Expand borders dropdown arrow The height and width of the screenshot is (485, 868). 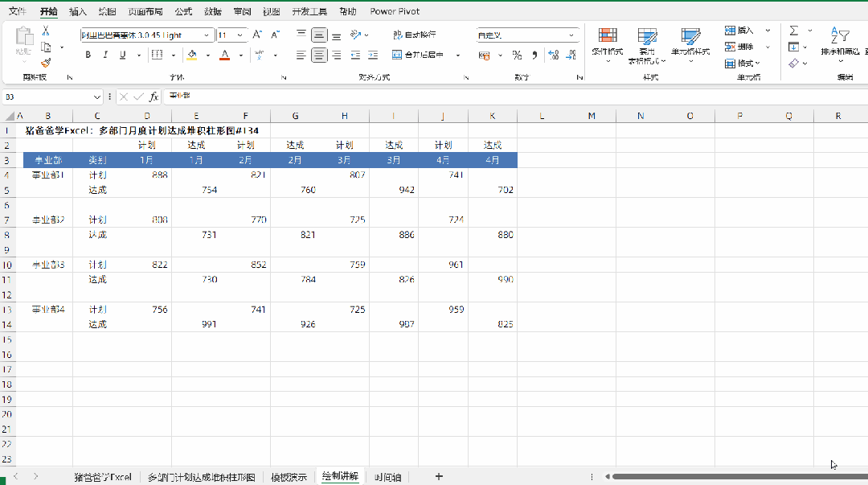[x=174, y=55]
